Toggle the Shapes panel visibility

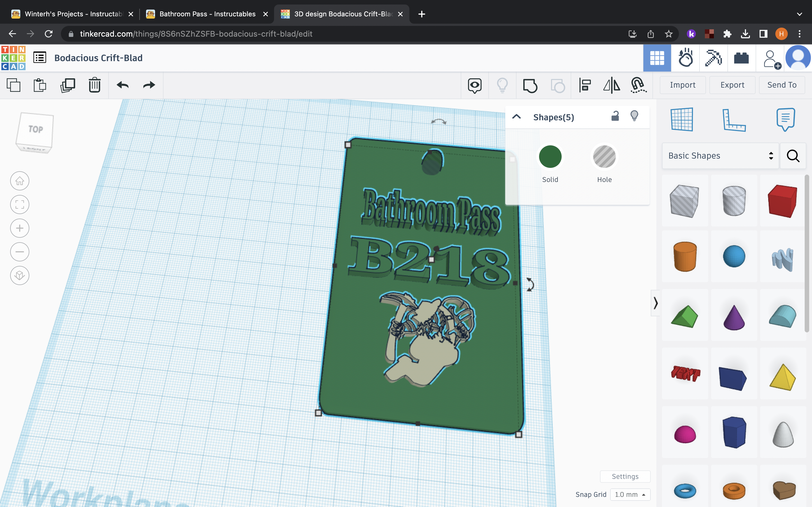tap(516, 117)
